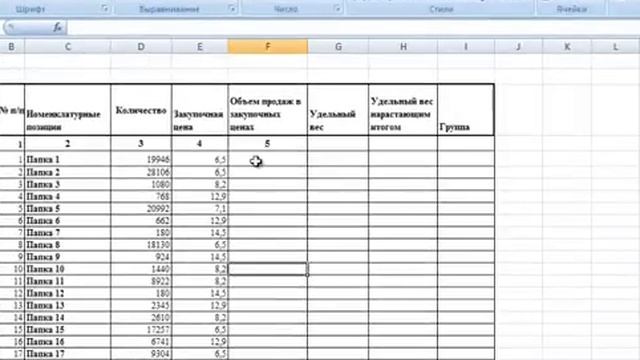Select the cell 'Папка 14'

pyautogui.click(x=68, y=317)
